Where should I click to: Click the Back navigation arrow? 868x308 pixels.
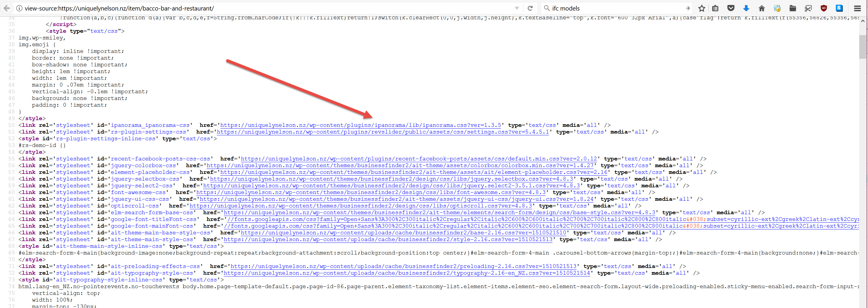(7, 8)
